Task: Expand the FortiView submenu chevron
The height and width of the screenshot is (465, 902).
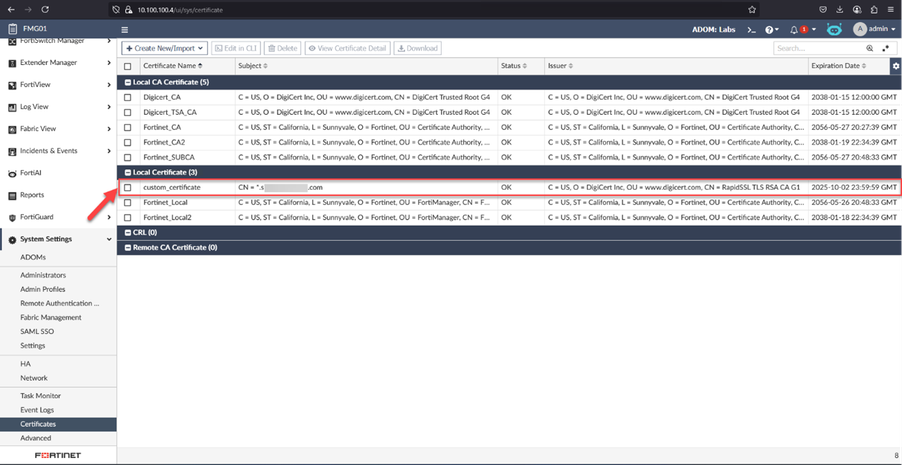Action: (x=109, y=85)
